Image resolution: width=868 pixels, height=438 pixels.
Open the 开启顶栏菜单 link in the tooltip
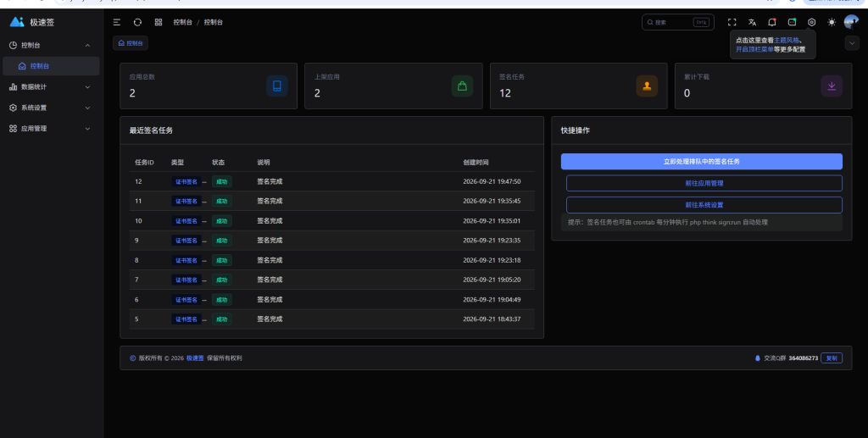click(754, 49)
